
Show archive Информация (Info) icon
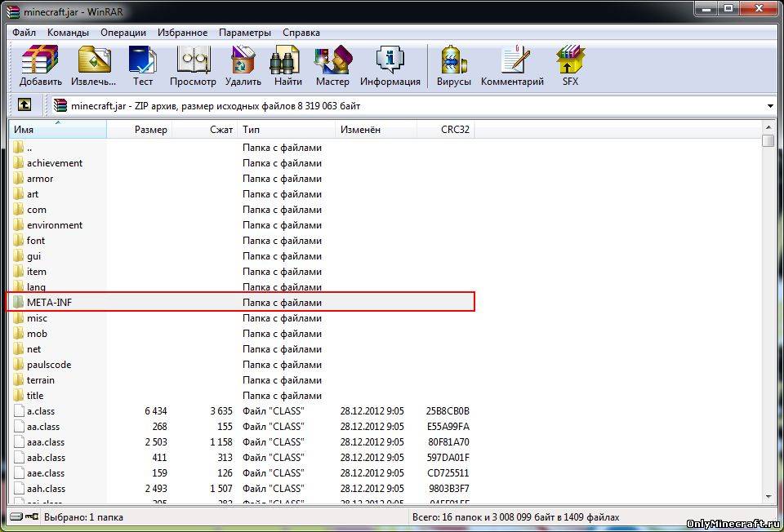(x=390, y=65)
